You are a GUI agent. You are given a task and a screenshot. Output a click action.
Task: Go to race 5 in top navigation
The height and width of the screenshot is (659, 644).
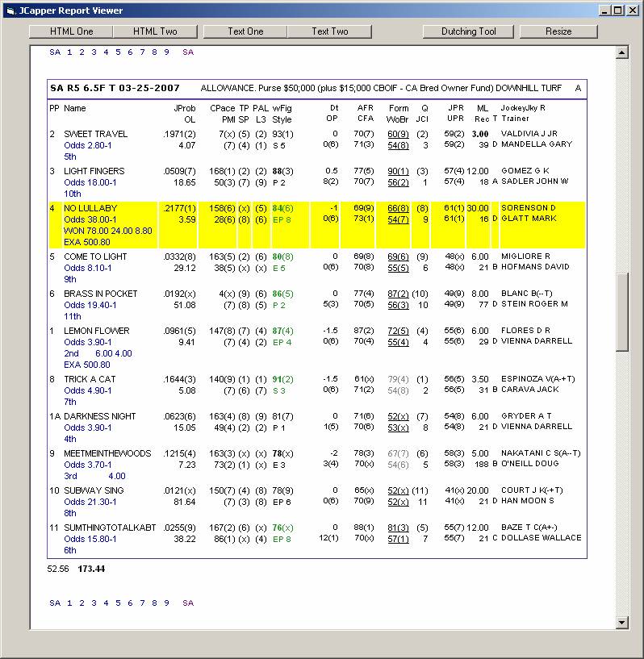[x=118, y=52]
